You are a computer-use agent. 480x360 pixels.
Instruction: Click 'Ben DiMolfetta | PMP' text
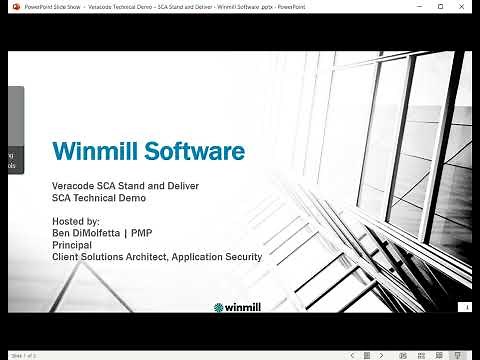click(102, 233)
